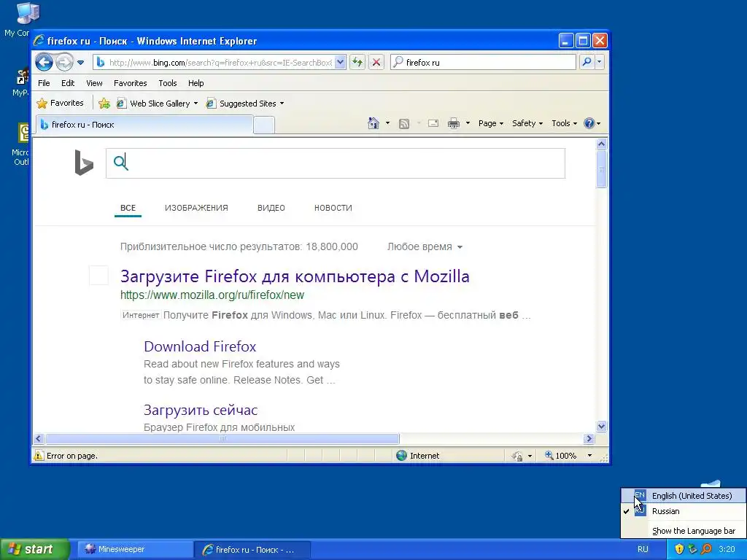
Task: Expand Print options dropdown arrow
Action: [468, 123]
